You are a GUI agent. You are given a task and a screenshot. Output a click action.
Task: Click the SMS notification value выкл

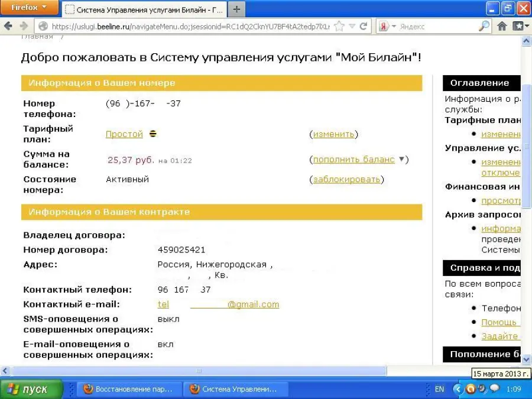pos(168,319)
